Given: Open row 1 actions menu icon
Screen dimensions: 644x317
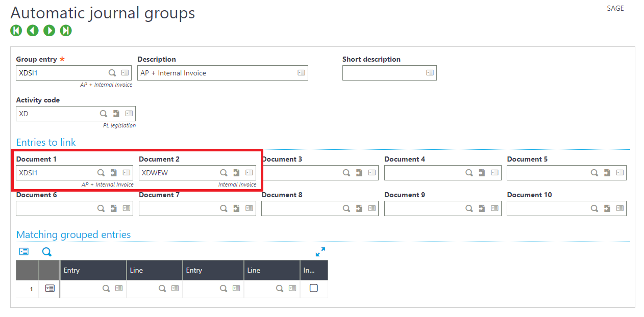Looking at the screenshot, I should pyautogui.click(x=49, y=288).
